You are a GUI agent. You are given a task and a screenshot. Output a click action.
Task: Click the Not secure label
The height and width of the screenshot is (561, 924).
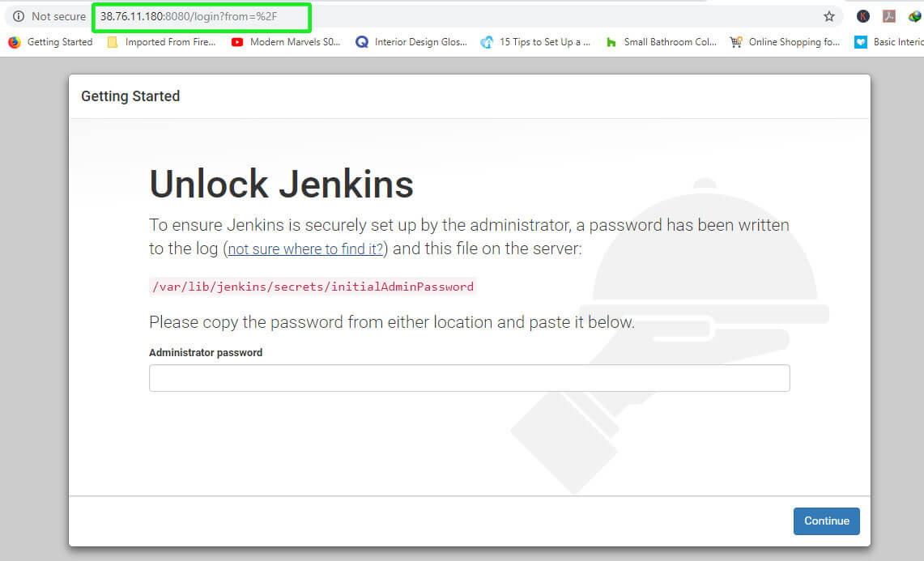coord(58,16)
